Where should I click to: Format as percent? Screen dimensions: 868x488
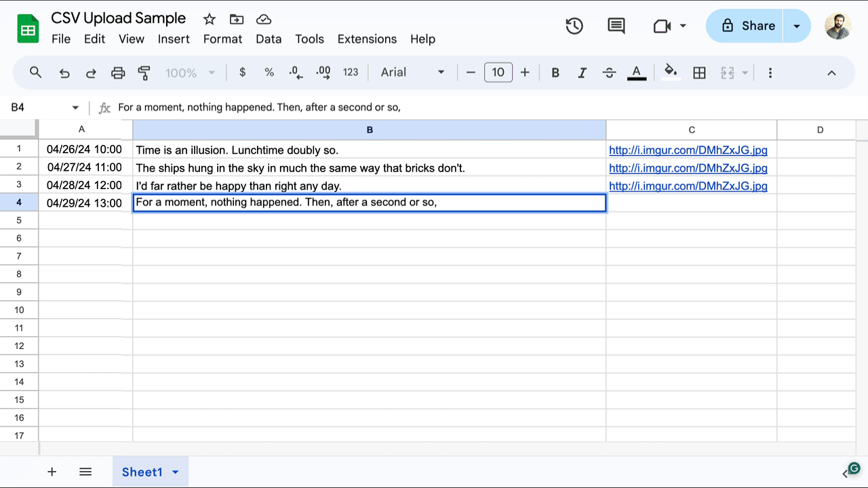coord(269,73)
